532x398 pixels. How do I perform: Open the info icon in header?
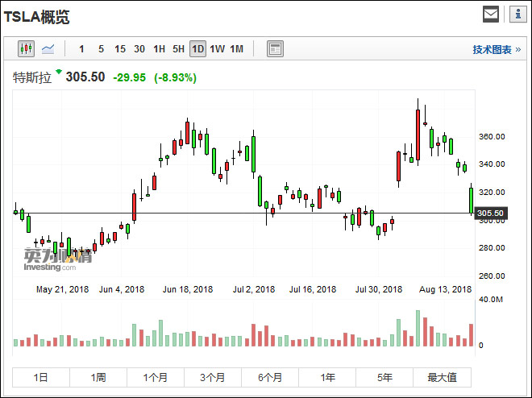pos(516,14)
